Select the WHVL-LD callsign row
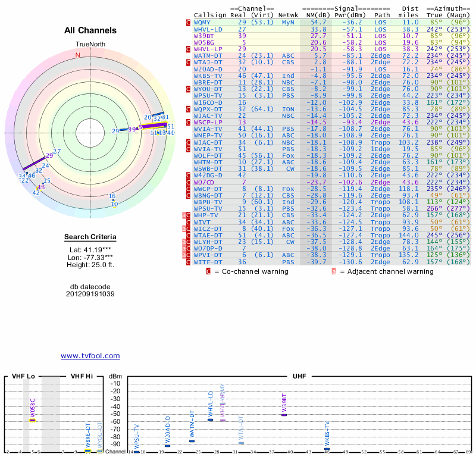Image resolution: width=476 pixels, height=457 pixels. click(208, 29)
